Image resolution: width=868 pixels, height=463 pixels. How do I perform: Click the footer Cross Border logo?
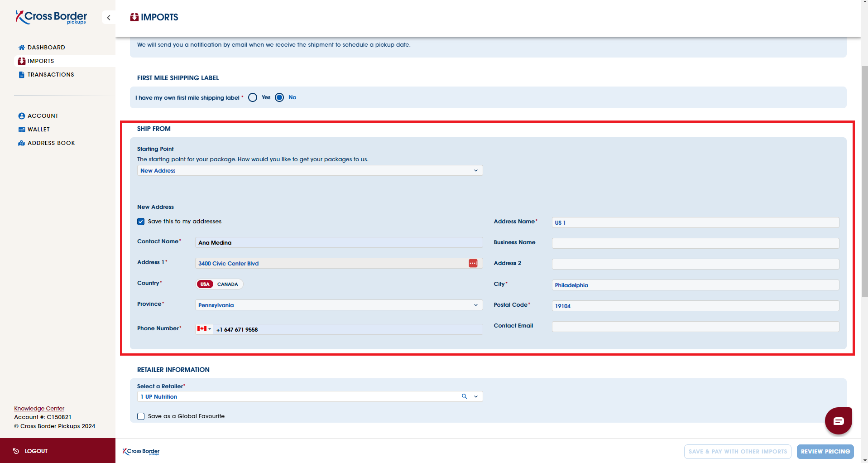[x=141, y=452]
